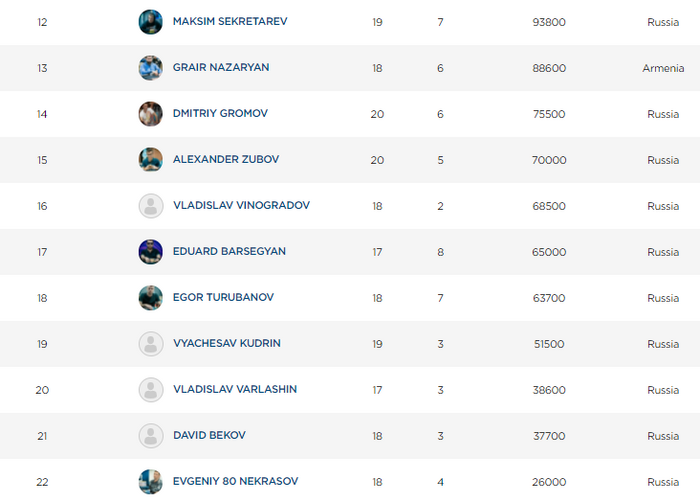Click Alexander Zubov's avatar picture

[x=150, y=160]
